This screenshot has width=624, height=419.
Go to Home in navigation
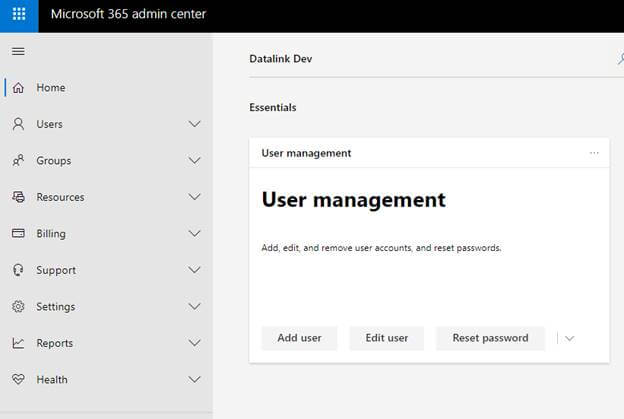tap(106, 88)
